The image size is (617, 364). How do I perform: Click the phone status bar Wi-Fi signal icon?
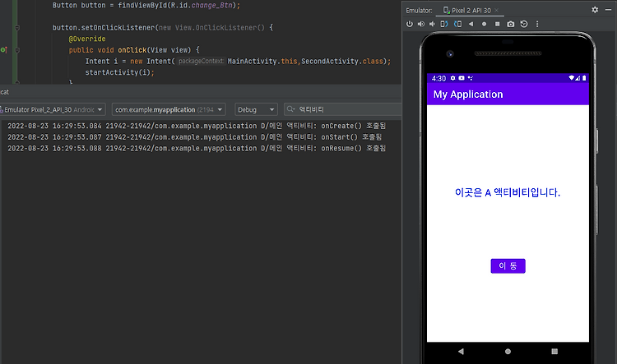(572, 78)
